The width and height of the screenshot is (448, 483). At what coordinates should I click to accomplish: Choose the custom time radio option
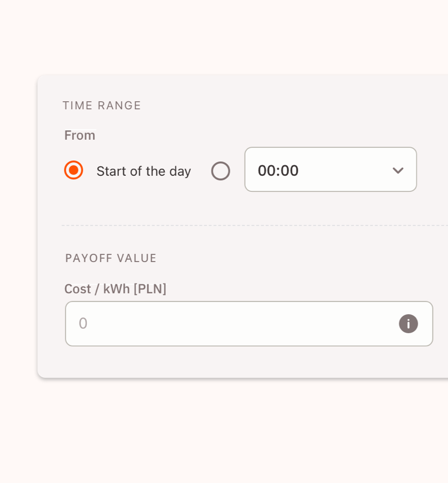(220, 171)
